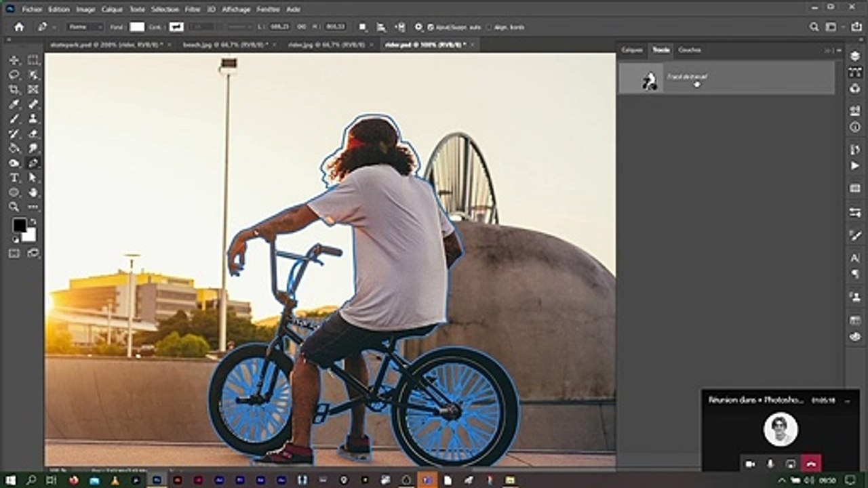The width and height of the screenshot is (868, 488).
Task: Open the search icon top right
Action: point(814,27)
